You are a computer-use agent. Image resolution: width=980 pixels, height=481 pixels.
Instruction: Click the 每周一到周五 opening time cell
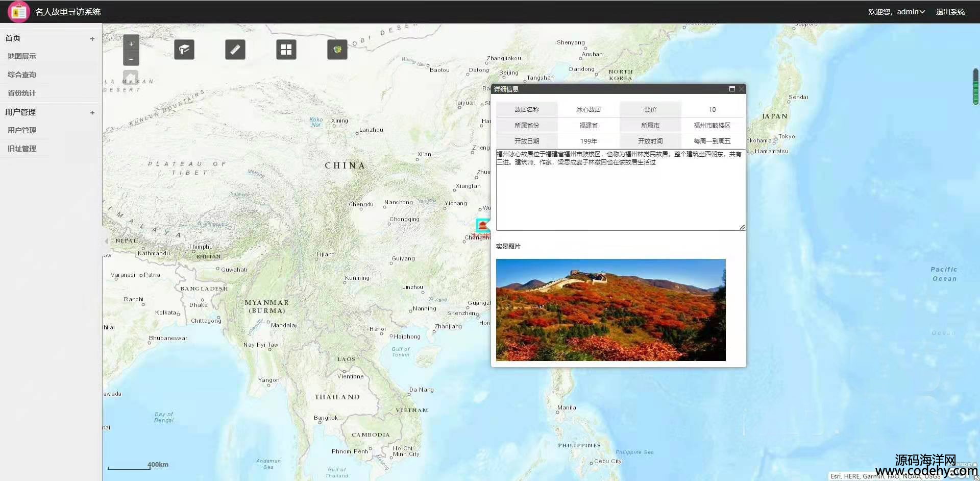(712, 141)
